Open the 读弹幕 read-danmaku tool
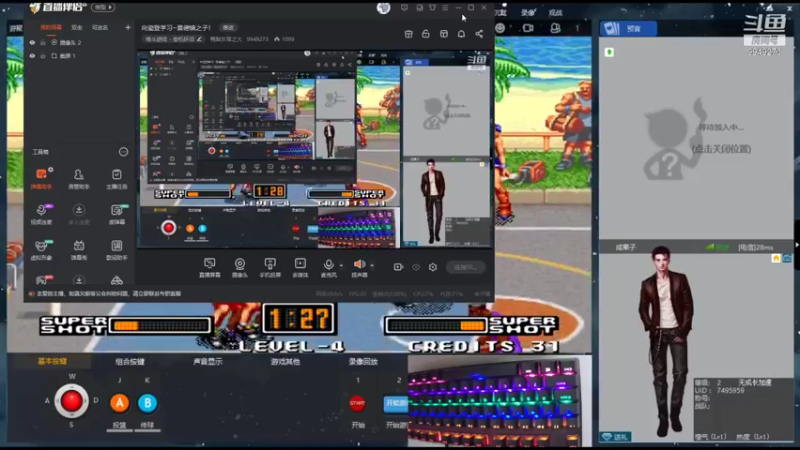This screenshot has height=450, width=800. [x=116, y=214]
